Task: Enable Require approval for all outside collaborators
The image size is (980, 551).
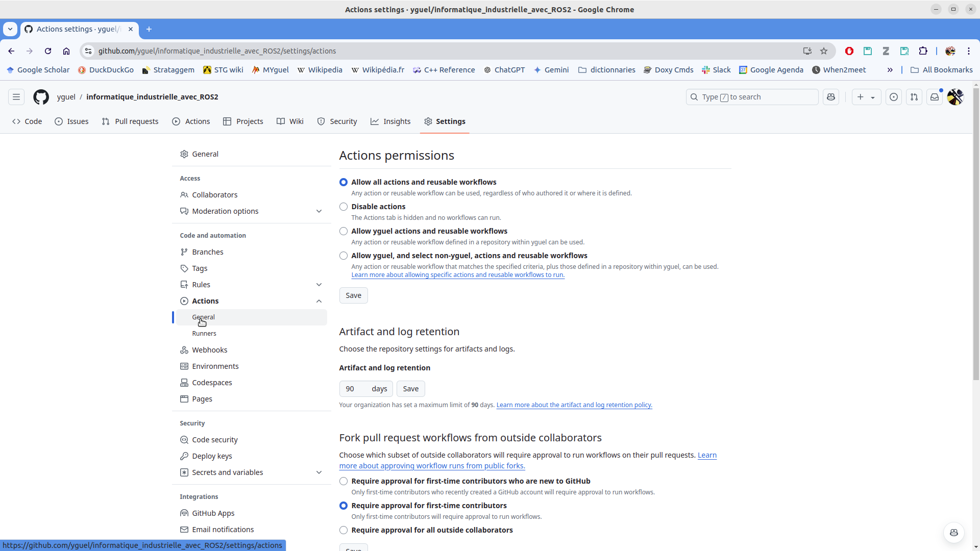Action: 343,530
